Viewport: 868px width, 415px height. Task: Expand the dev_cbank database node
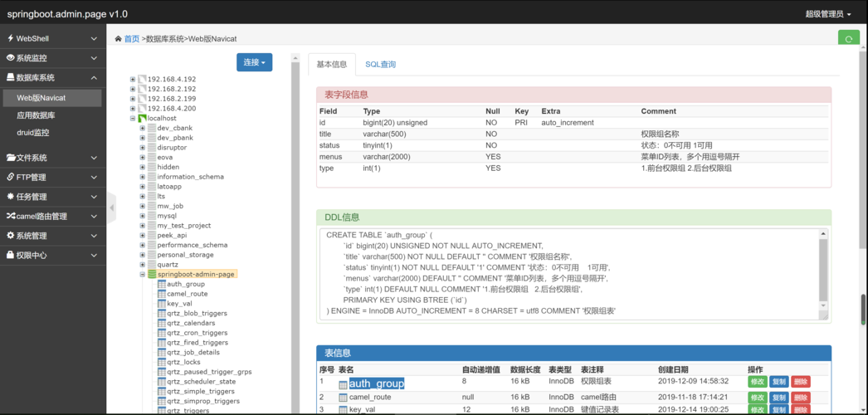pyautogui.click(x=142, y=129)
